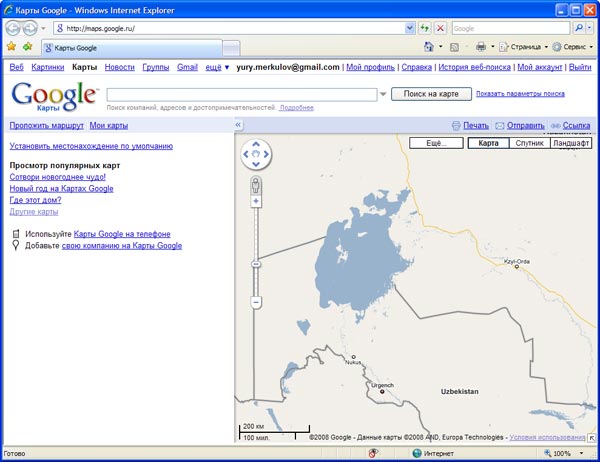Click Установить местонахождение по умолчанию
The width and height of the screenshot is (600, 462).
click(x=91, y=146)
